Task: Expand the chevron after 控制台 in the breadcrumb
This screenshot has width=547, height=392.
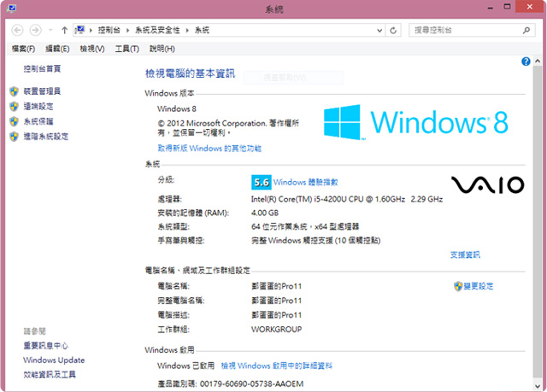Action: pos(127,30)
